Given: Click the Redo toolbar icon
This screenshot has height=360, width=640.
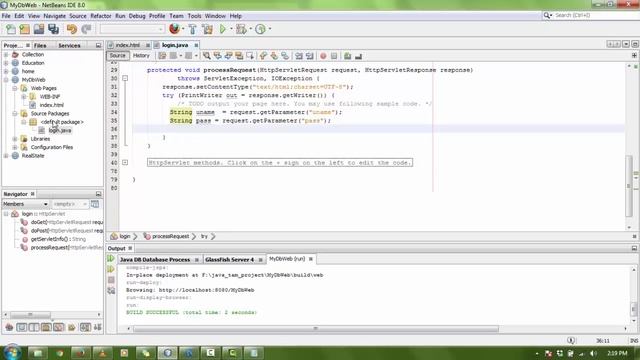Looking at the screenshot, I should 86,29.
